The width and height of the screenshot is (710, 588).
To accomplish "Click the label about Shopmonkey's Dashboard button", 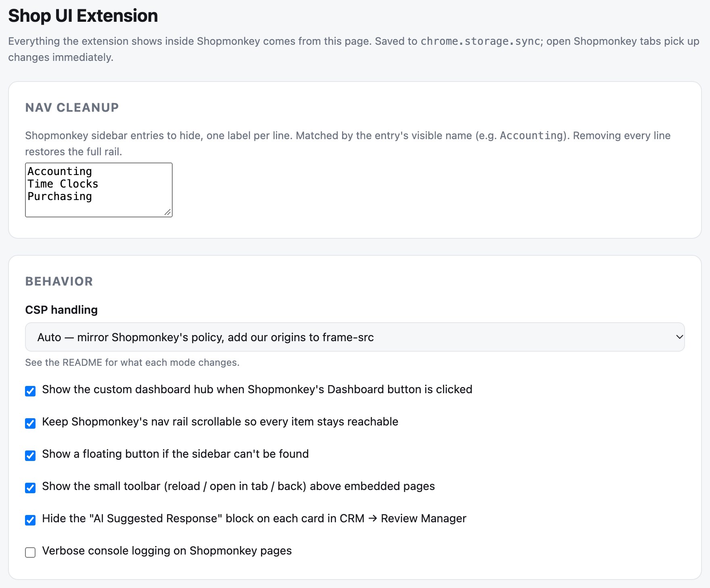I will tap(257, 389).
